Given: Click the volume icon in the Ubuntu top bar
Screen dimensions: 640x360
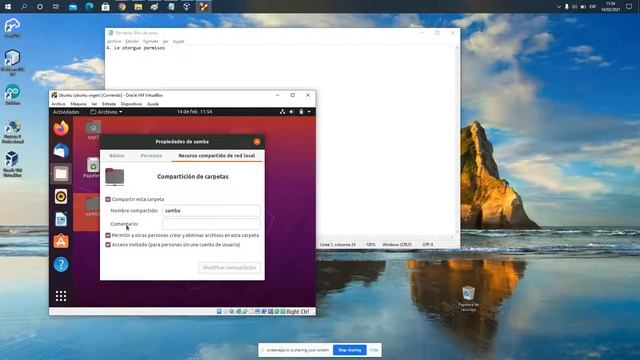Looking at the screenshot, I should (291, 111).
